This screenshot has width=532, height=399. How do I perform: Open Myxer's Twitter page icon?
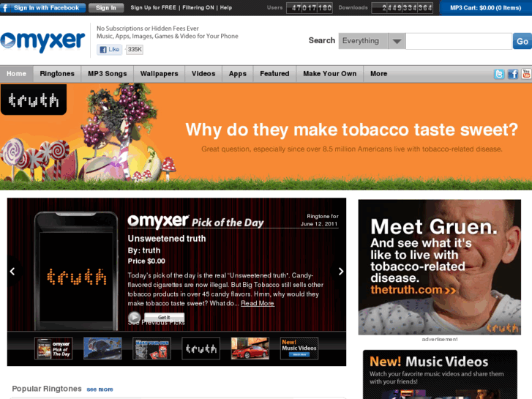(x=499, y=74)
